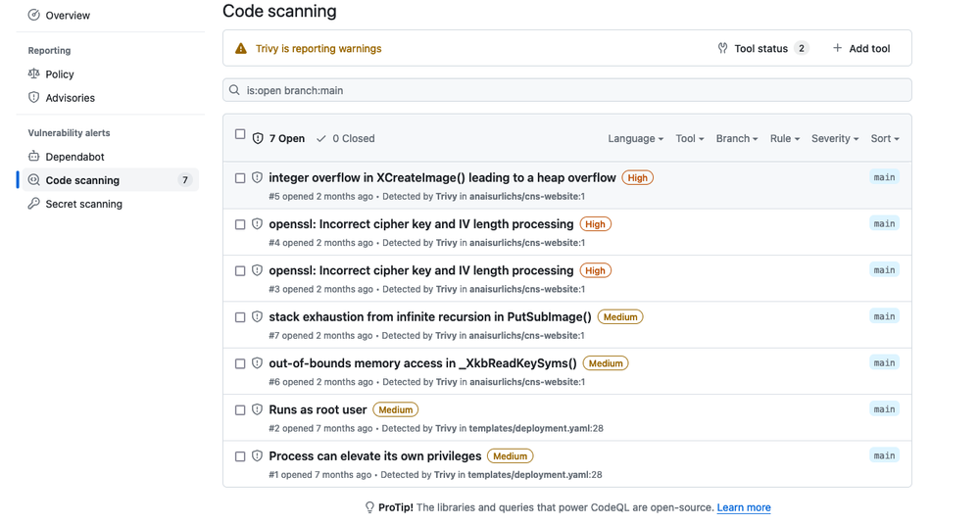This screenshot has width=980, height=525.
Task: Click the Trivy warning triangle icon
Action: coord(241,48)
